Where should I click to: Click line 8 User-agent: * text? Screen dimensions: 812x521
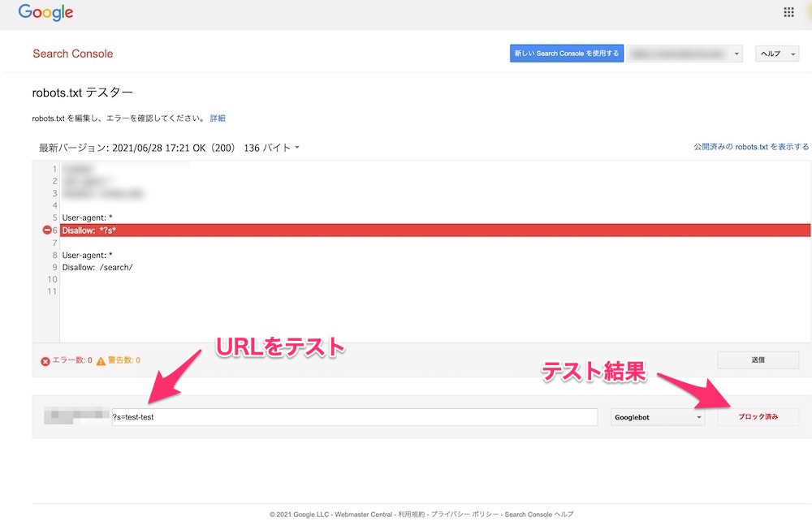pyautogui.click(x=87, y=255)
